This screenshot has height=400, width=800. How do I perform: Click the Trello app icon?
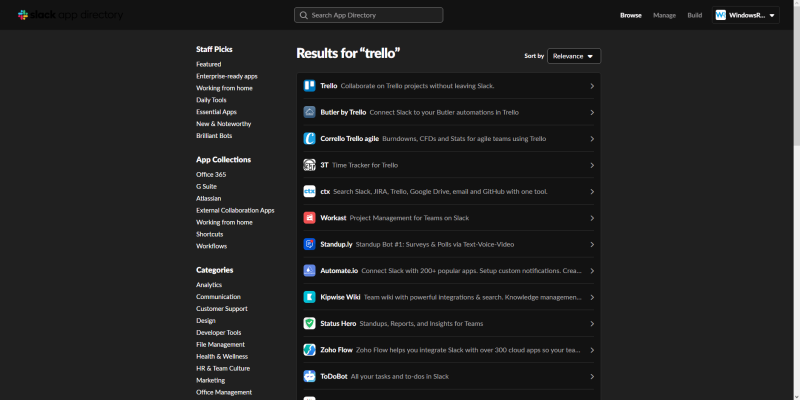pos(310,86)
